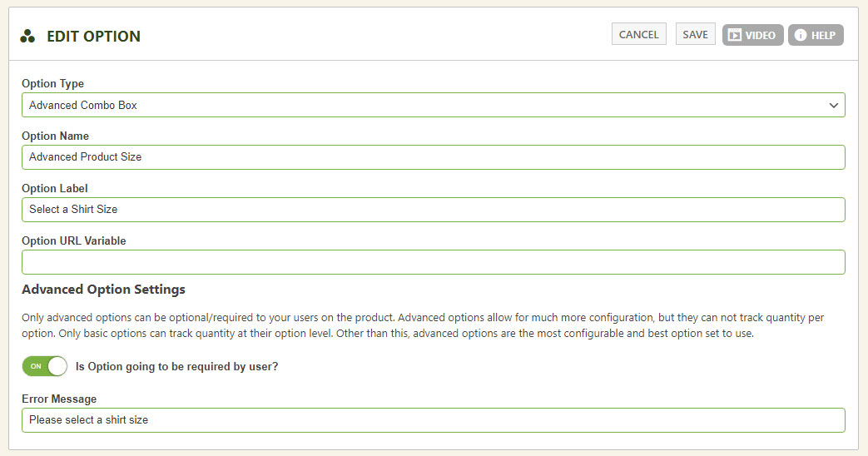
Task: Focus the Option Name field
Action: pyautogui.click(x=434, y=157)
